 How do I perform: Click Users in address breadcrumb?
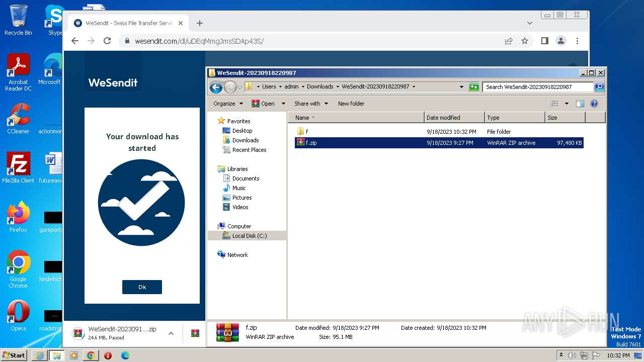(269, 86)
